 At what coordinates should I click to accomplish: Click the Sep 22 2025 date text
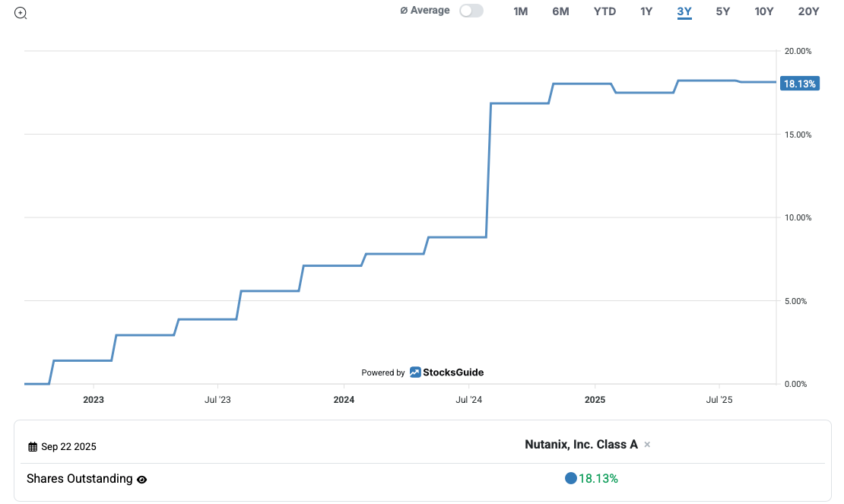[68, 447]
